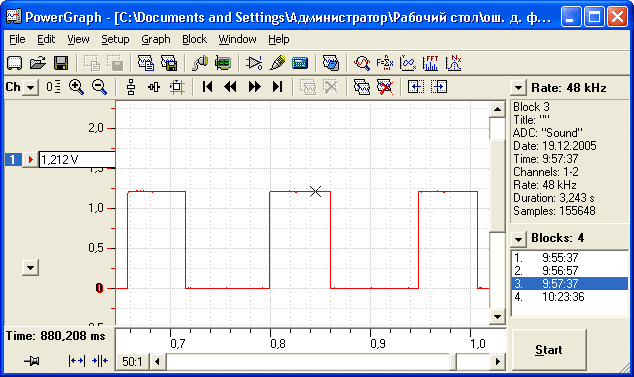Open the Window menu
The width and height of the screenshot is (634, 377).
pyautogui.click(x=237, y=39)
